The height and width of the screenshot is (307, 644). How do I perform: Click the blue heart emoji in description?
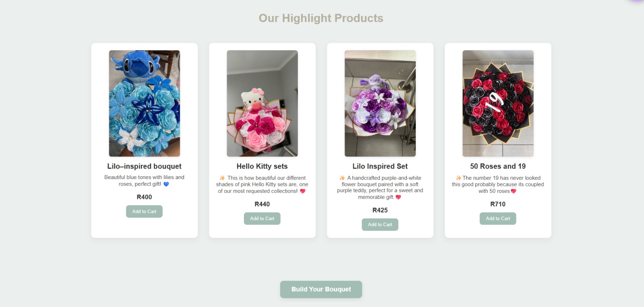[166, 184]
